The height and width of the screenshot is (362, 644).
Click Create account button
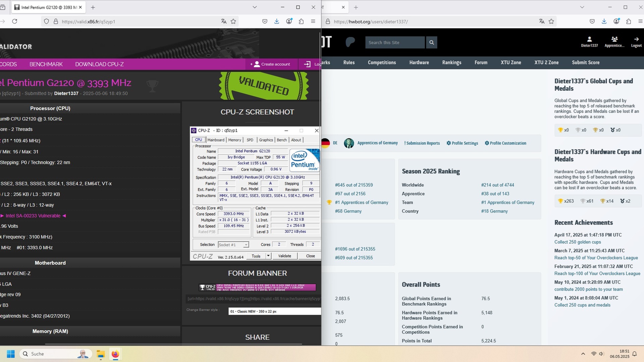click(x=272, y=64)
